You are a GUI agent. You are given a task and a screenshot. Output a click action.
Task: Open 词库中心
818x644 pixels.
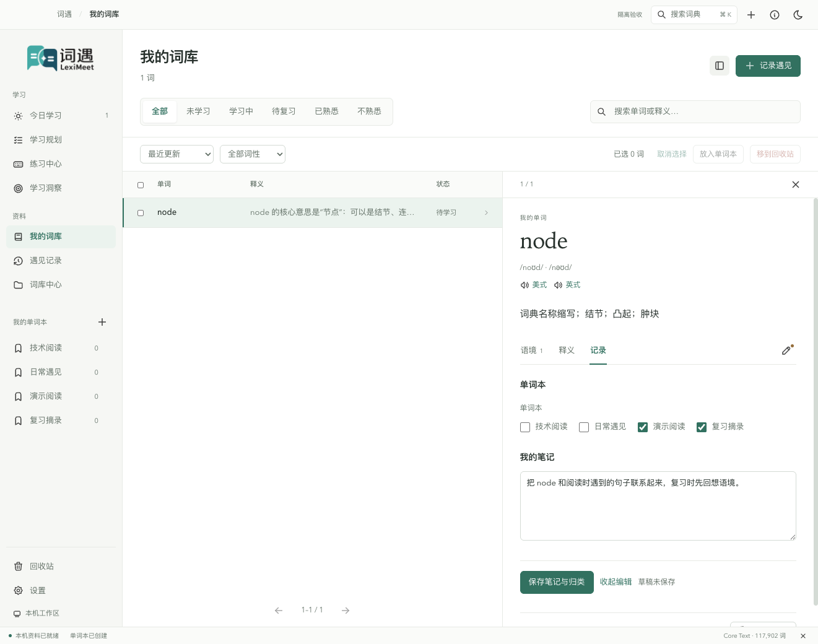[x=61, y=285]
